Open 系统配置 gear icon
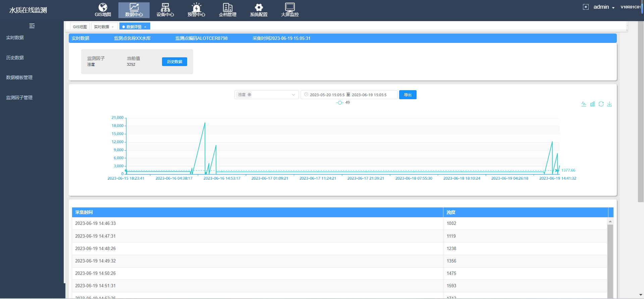 (259, 10)
